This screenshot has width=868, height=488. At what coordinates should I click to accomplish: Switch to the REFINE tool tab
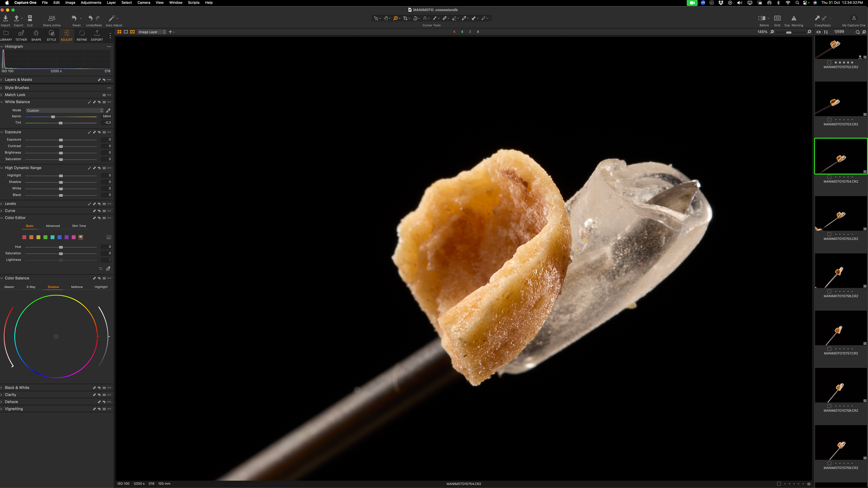point(82,35)
